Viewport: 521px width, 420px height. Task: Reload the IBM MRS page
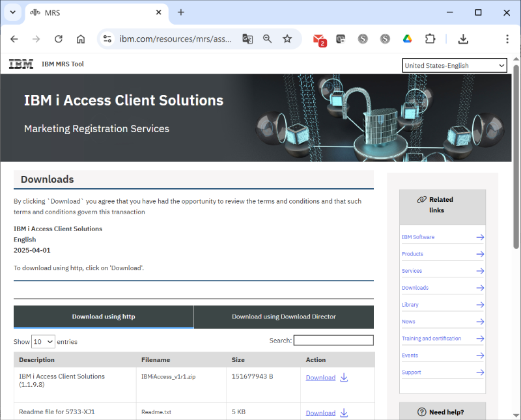[x=59, y=39]
